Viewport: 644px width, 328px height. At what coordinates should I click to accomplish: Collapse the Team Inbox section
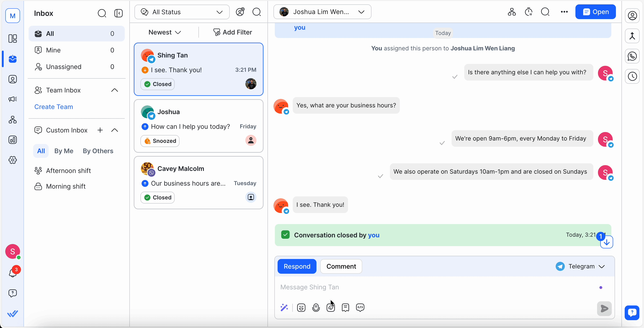tap(114, 90)
